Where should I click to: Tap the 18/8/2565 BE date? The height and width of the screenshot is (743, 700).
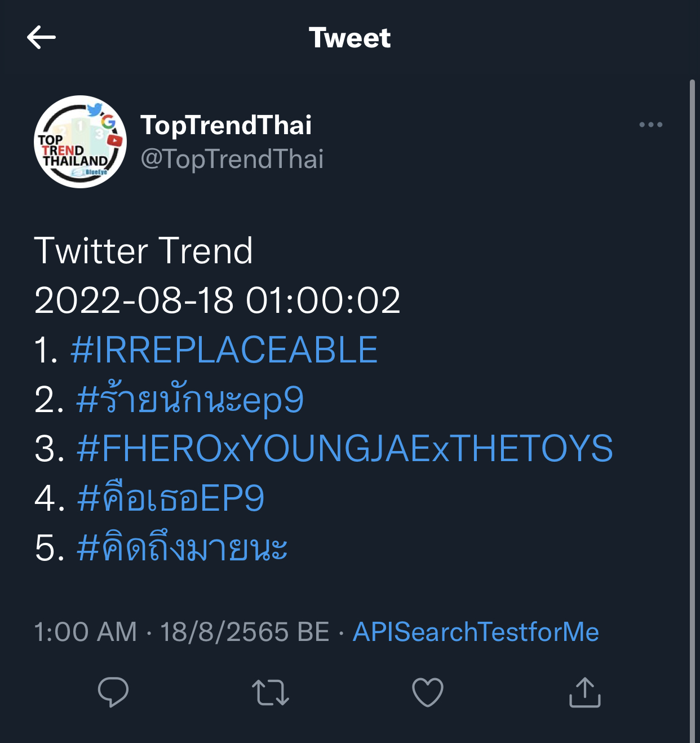click(x=245, y=632)
